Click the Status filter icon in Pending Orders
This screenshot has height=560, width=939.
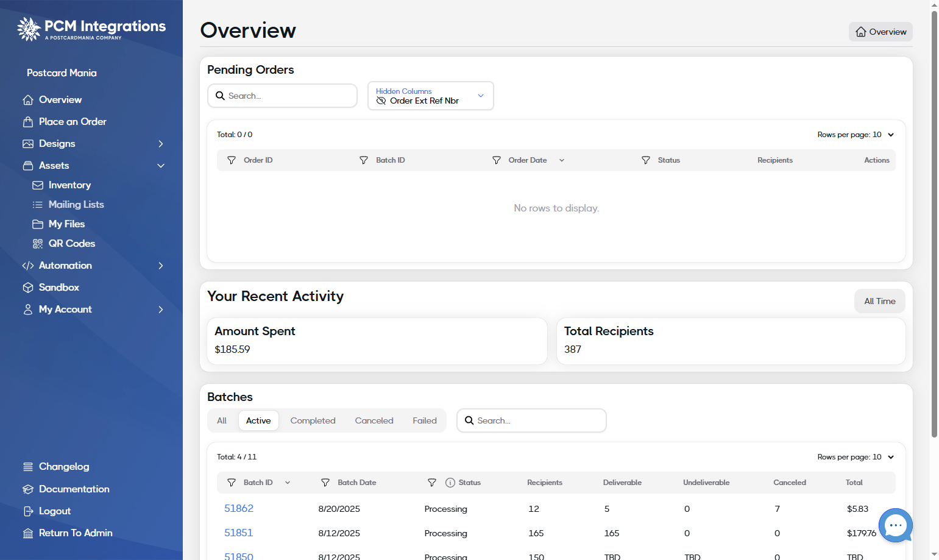(x=646, y=160)
